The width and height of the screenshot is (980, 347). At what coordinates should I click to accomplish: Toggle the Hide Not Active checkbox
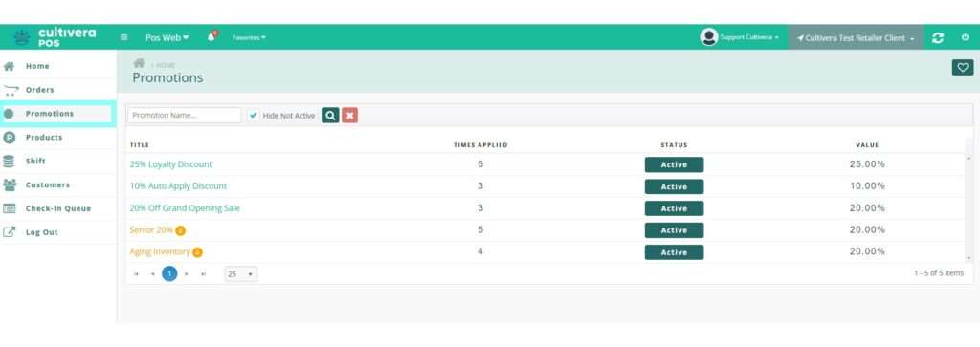pos(253,116)
